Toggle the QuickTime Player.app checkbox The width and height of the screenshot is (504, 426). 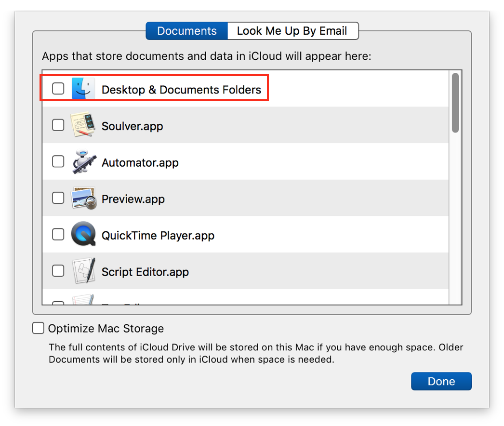coord(58,235)
